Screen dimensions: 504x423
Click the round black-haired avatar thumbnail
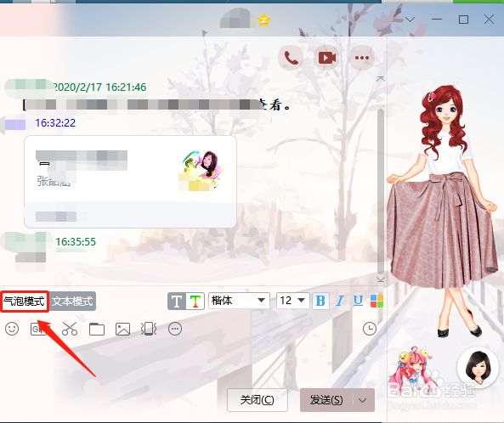click(478, 368)
